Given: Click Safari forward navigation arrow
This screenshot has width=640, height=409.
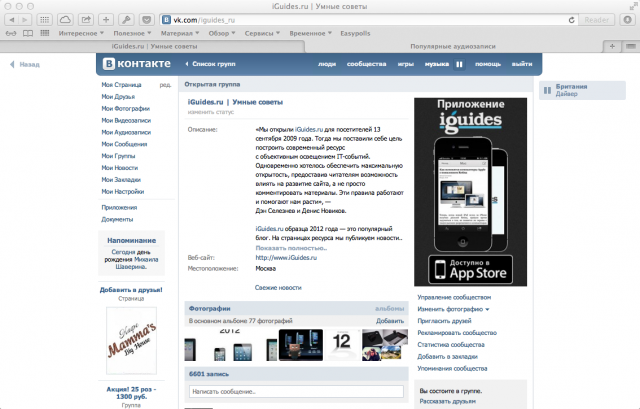Looking at the screenshot, I should pos(25,20).
